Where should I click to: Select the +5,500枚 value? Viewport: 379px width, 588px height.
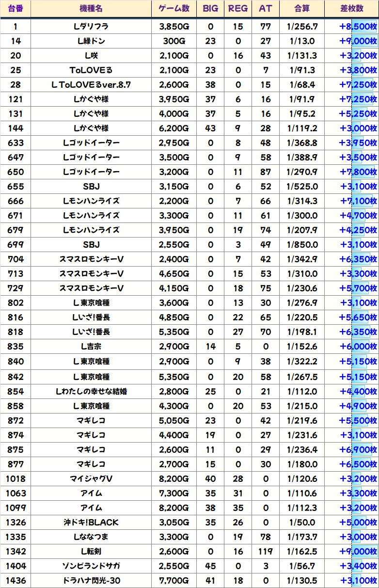pyautogui.click(x=358, y=420)
